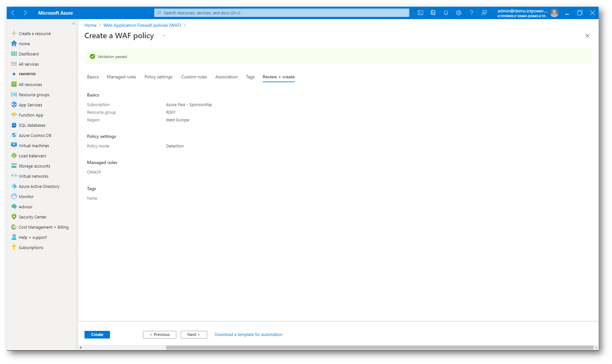Click the < Previous button

tap(160, 334)
